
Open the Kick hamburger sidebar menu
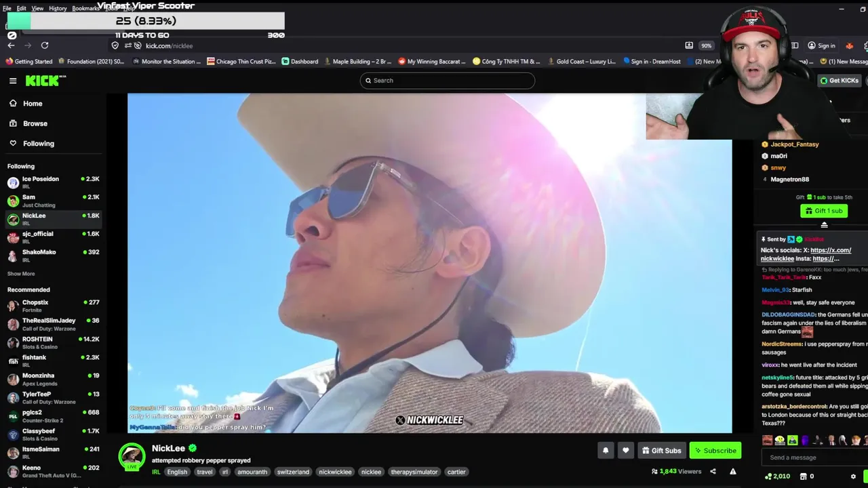tap(13, 81)
